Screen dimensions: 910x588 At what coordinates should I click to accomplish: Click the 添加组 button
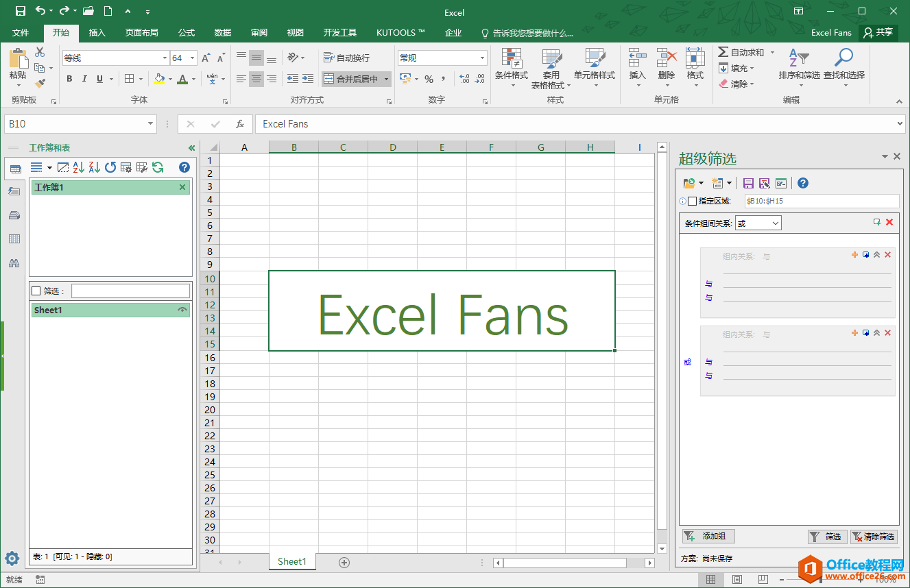(708, 537)
